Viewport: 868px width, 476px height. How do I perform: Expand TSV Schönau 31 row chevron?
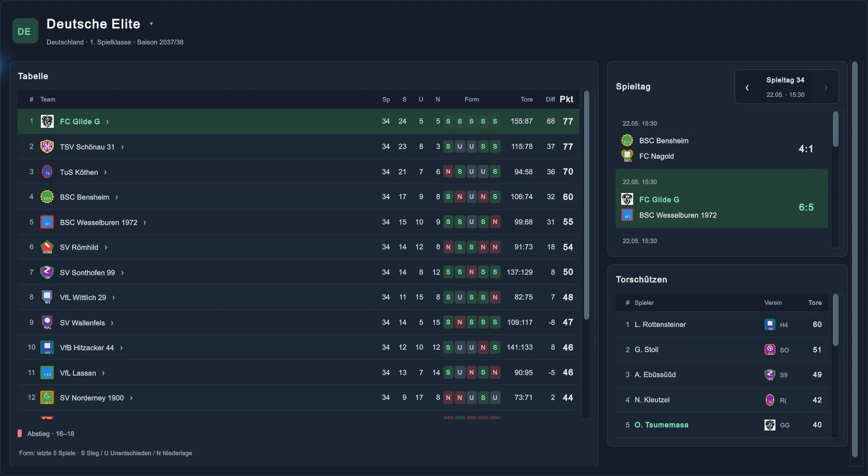123,147
